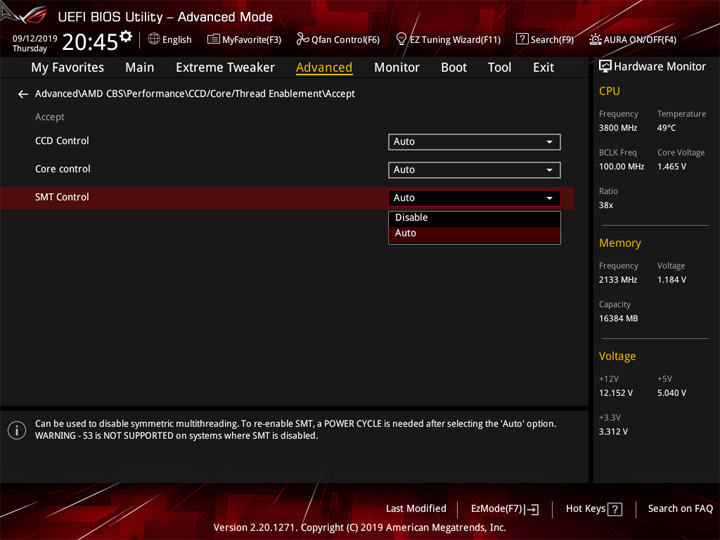This screenshot has width=720, height=540.
Task: Launch EZ Tuning Wizard bulb icon
Action: pyautogui.click(x=401, y=39)
